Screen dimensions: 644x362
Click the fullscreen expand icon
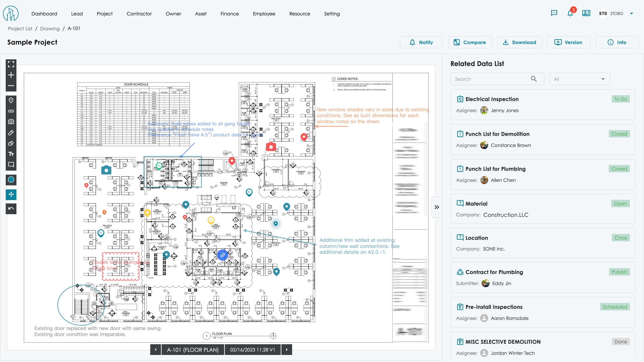(x=11, y=64)
